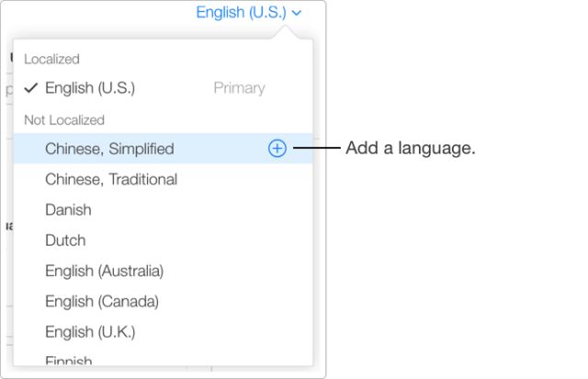Pick English (U.K.) from the list
Image resolution: width=588 pixels, height=379 pixels.
(90, 332)
